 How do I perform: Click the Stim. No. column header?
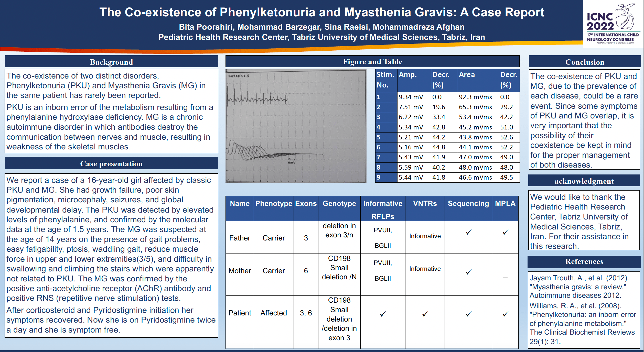tap(386, 80)
